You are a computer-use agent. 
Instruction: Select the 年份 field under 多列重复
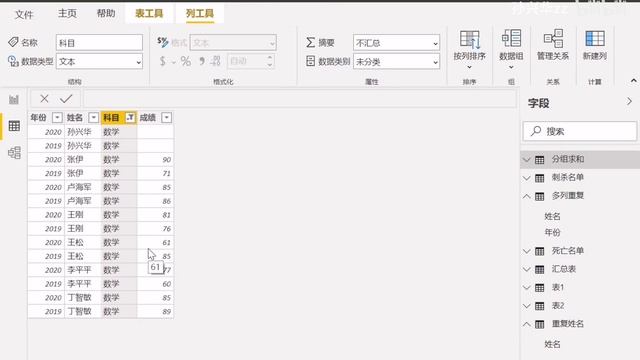[x=552, y=233]
